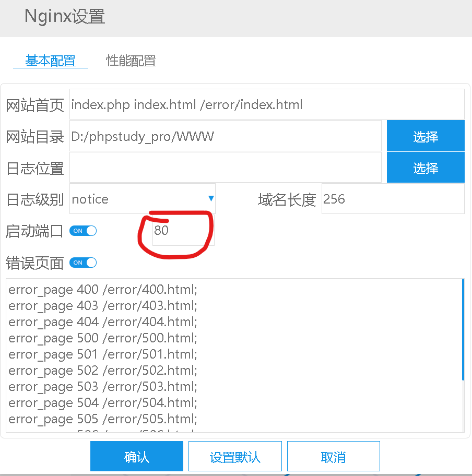This screenshot has height=476, width=472.
Task: Switch to the 基本配置 tab
Action: [51, 61]
